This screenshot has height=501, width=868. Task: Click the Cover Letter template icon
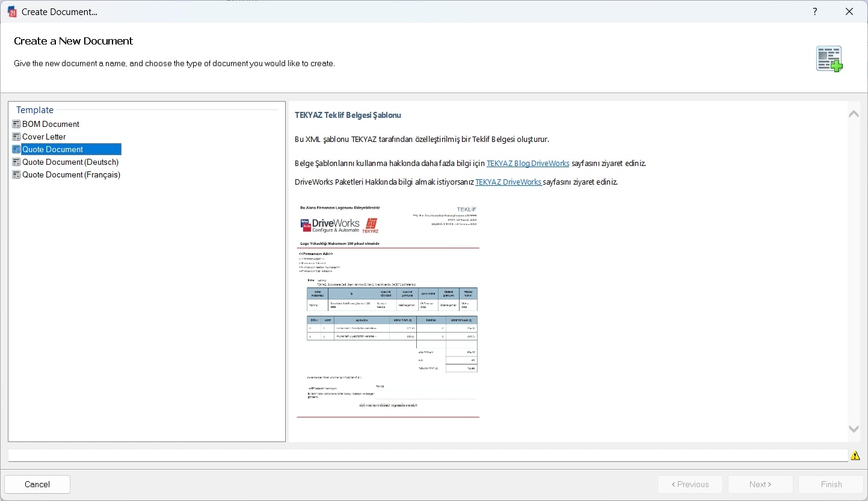[16, 137]
